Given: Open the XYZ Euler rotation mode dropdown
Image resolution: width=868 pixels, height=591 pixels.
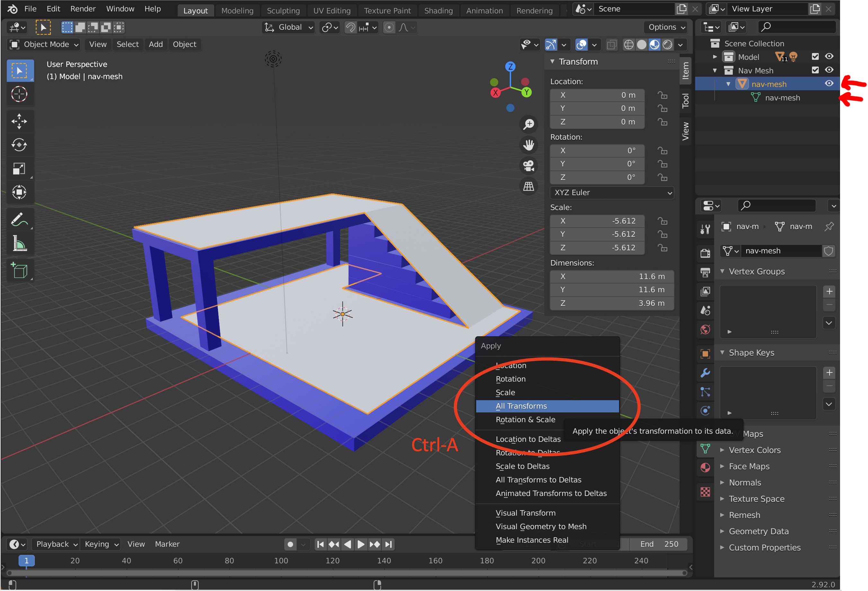Looking at the screenshot, I should [612, 193].
